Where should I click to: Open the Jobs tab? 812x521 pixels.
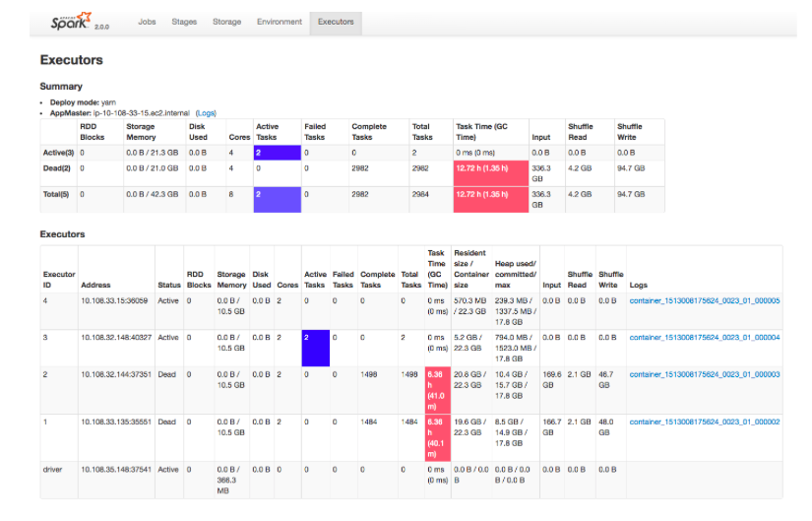147,22
